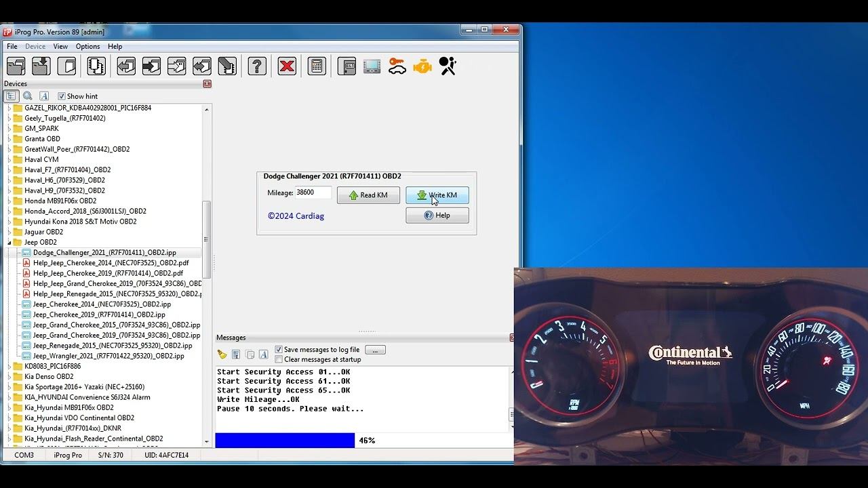Select Hyundai Kona 2018 S&T Motiv OBD2
The width and height of the screenshot is (868, 488).
[x=81, y=222]
